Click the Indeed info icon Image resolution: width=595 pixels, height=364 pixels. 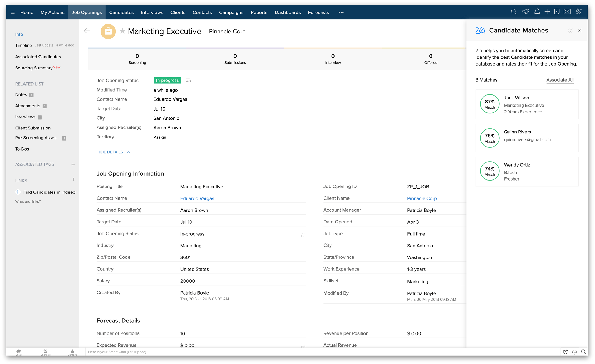pos(18,192)
